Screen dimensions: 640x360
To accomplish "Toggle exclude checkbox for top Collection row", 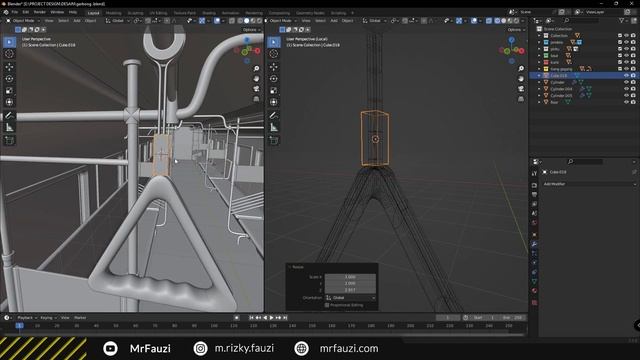I will pos(620,36).
